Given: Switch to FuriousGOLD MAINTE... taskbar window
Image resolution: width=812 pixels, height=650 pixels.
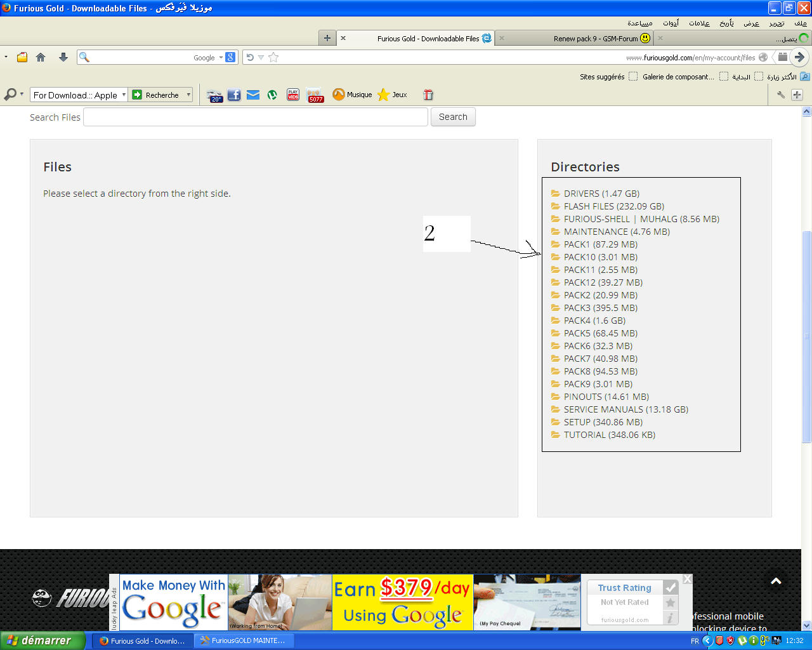Looking at the screenshot, I should pyautogui.click(x=244, y=640).
